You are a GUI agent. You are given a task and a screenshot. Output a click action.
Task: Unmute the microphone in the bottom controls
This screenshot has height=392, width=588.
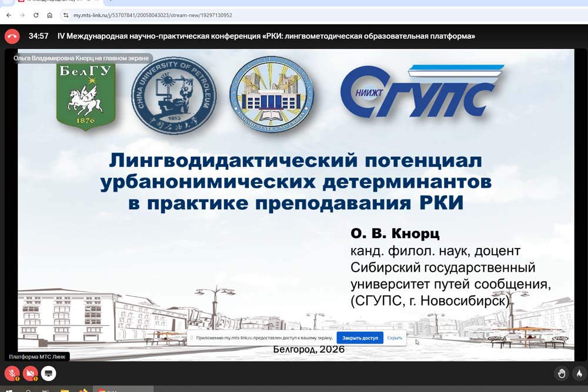[12, 373]
